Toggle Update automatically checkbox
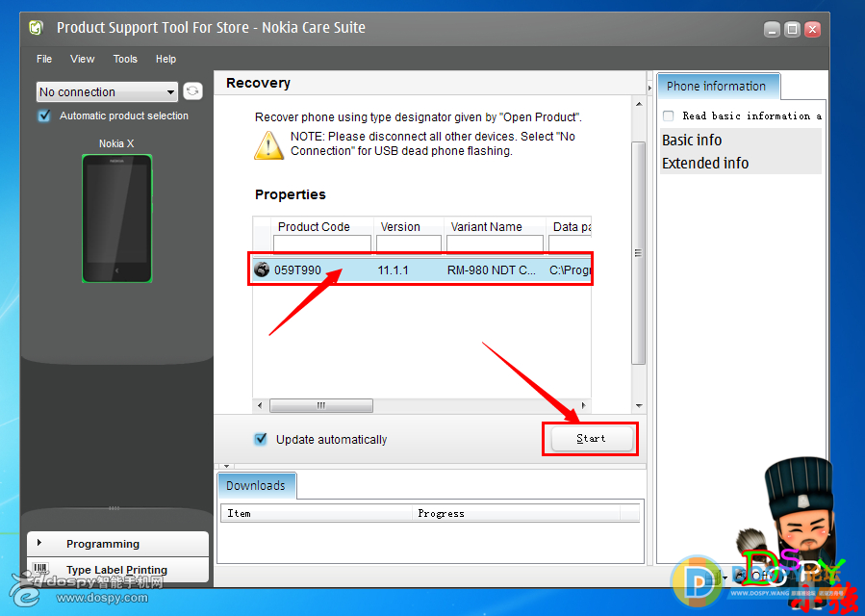865x616 pixels. click(x=261, y=439)
